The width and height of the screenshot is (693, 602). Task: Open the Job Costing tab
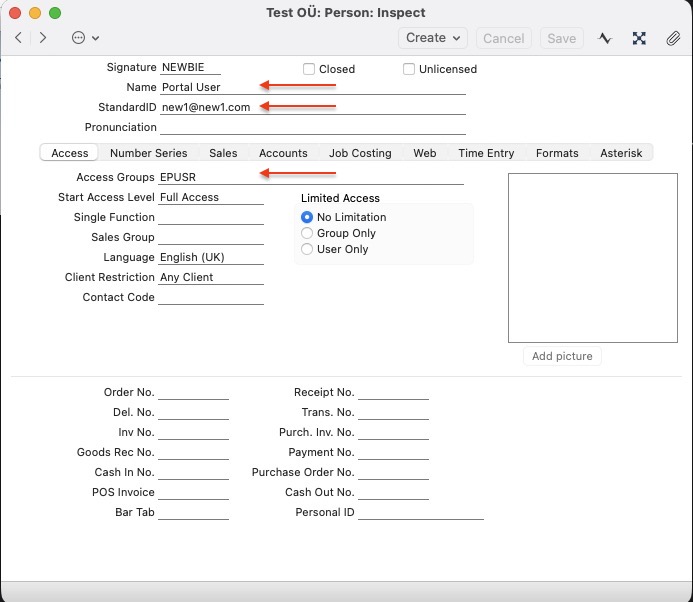pyautogui.click(x=360, y=153)
